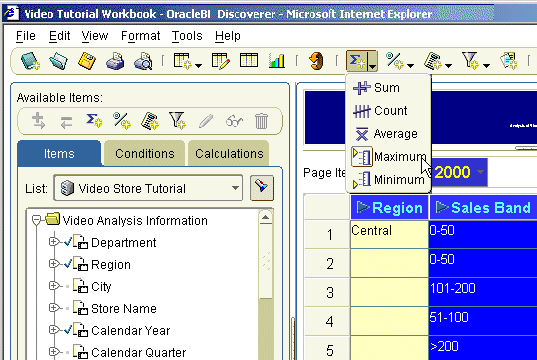
Task: Expand the Calendar Quarter tree item
Action: [x=53, y=351]
